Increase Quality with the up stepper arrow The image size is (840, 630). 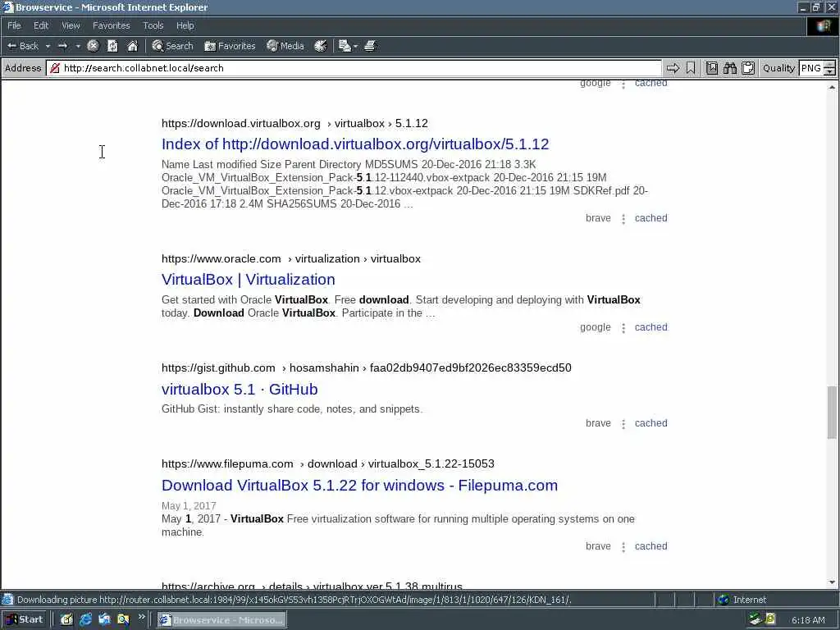[830, 65]
